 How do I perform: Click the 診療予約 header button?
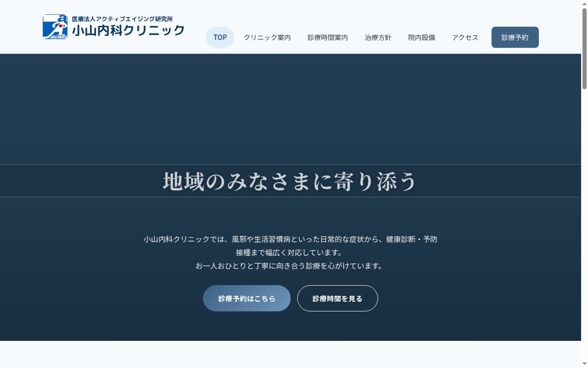[x=515, y=37]
